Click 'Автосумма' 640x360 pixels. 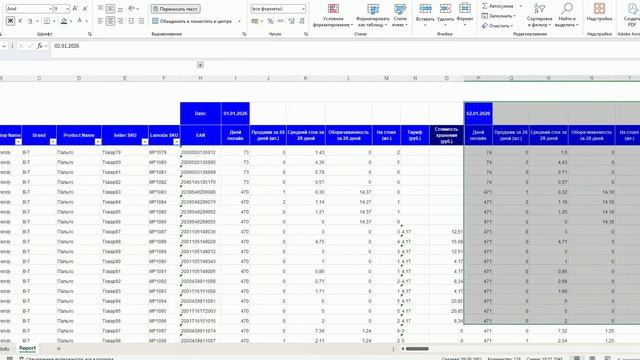(498, 6)
